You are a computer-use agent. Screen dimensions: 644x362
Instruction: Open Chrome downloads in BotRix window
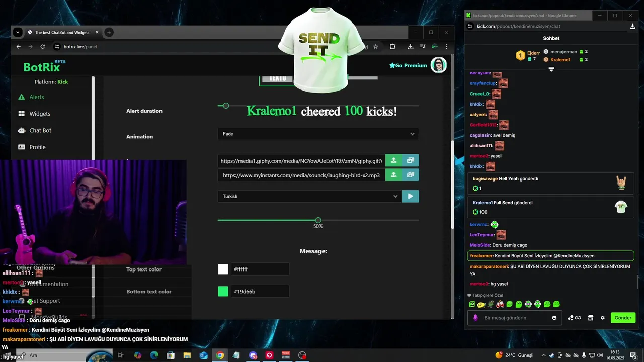point(411,46)
